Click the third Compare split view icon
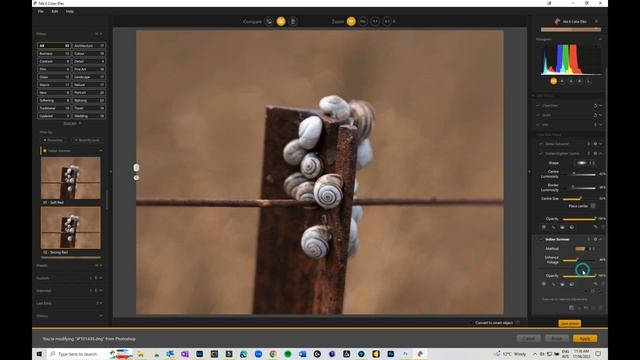 point(293,21)
